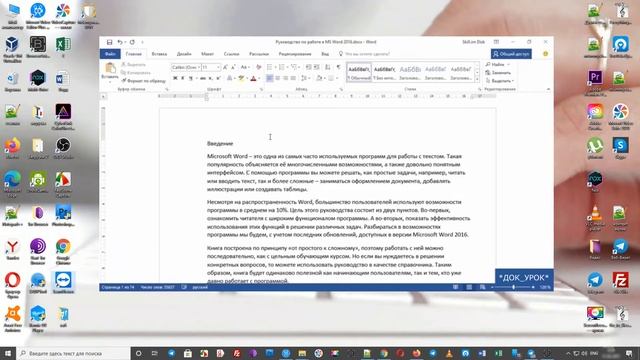Toggle underline Ч formatting
Viewport: 640px width, 360px height.
coord(190,78)
